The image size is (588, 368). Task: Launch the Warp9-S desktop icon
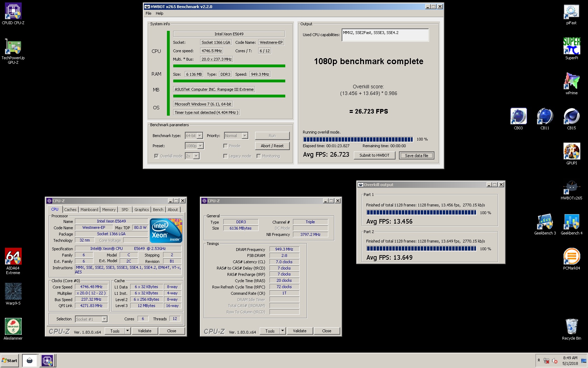[13, 294]
